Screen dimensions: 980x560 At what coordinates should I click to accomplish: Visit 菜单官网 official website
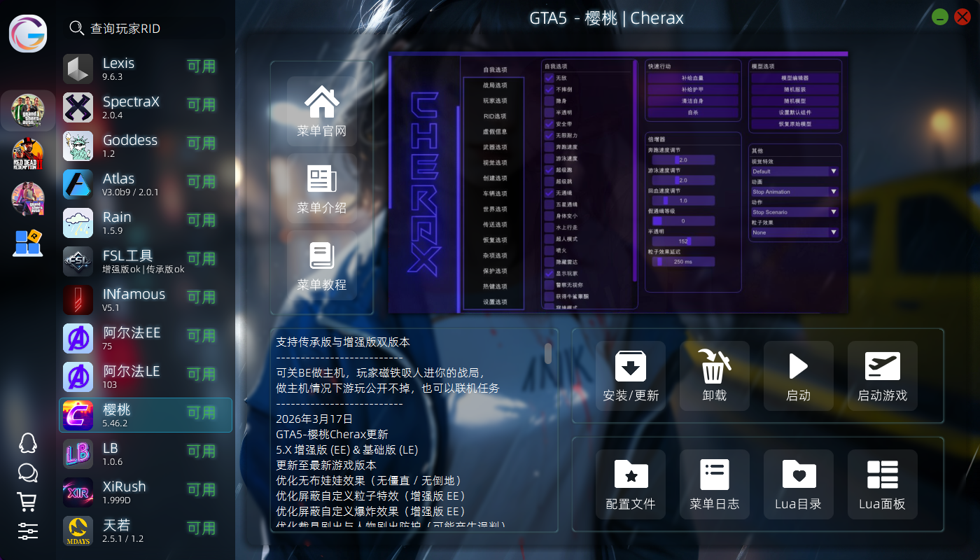click(x=322, y=112)
